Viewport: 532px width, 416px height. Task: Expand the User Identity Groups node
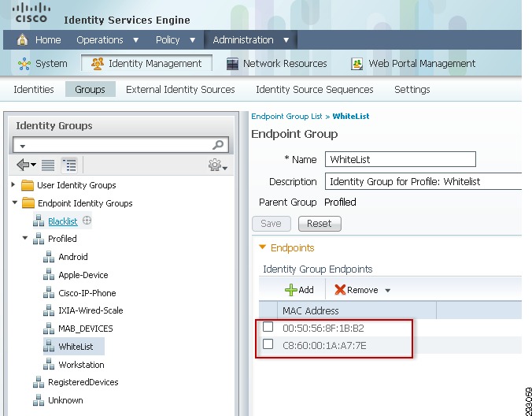[13, 184]
